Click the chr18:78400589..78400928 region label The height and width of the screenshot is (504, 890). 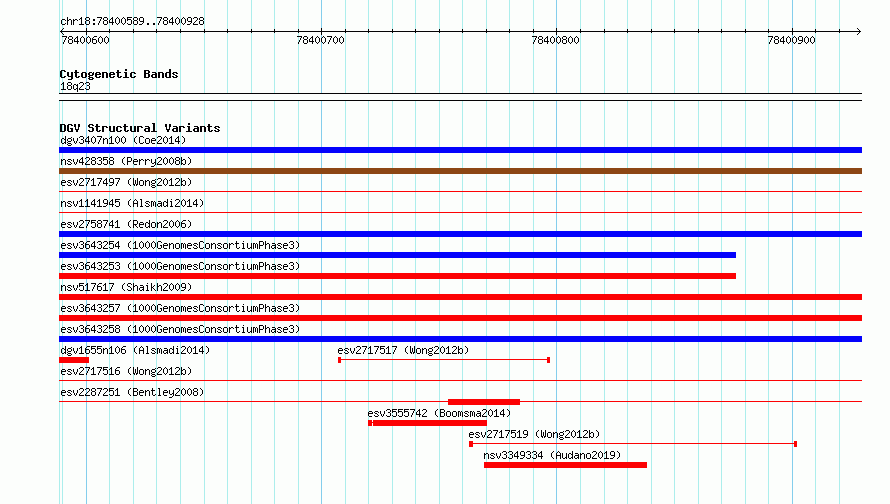(x=132, y=21)
